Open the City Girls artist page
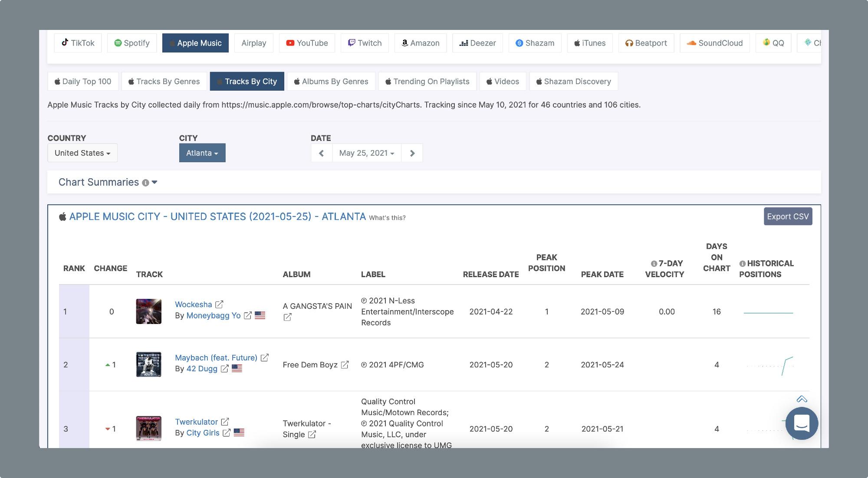The width and height of the screenshot is (868, 478). [203, 433]
